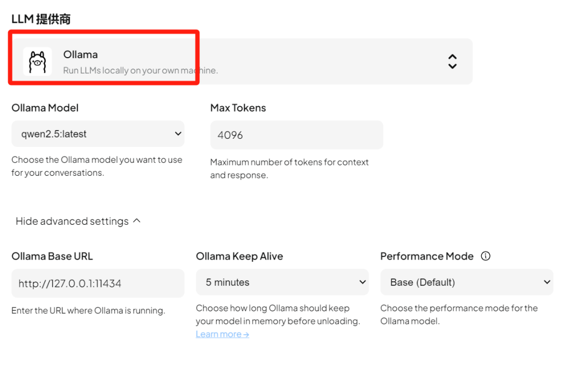Open the Ollama Model dropdown
The width and height of the screenshot is (588, 376).
98,134
